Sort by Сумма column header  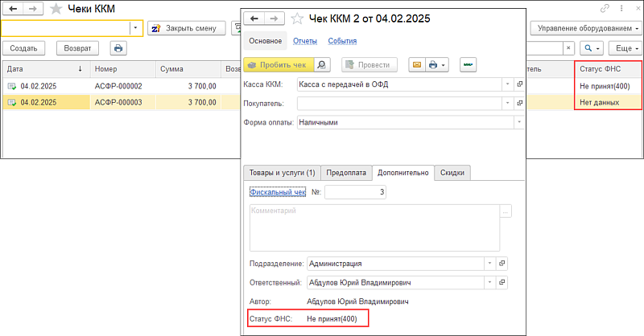pyautogui.click(x=188, y=69)
